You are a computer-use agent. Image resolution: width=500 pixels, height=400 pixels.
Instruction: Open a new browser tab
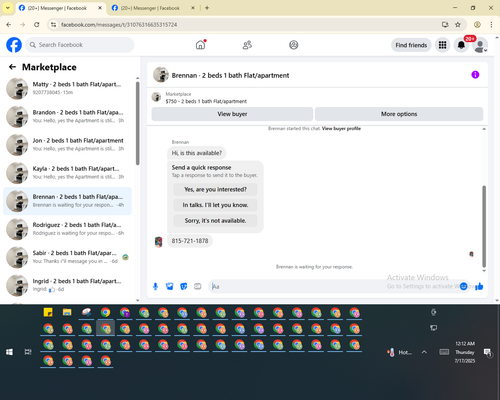pyautogui.click(x=207, y=8)
